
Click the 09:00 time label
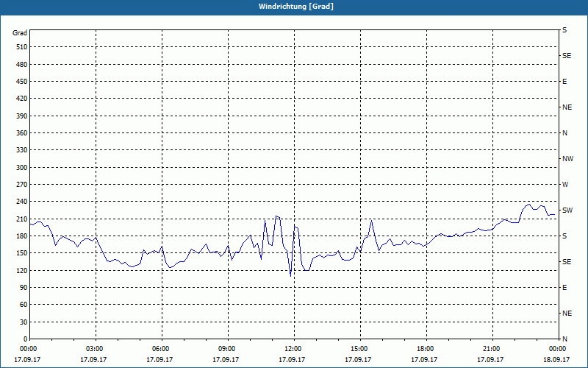228,349
